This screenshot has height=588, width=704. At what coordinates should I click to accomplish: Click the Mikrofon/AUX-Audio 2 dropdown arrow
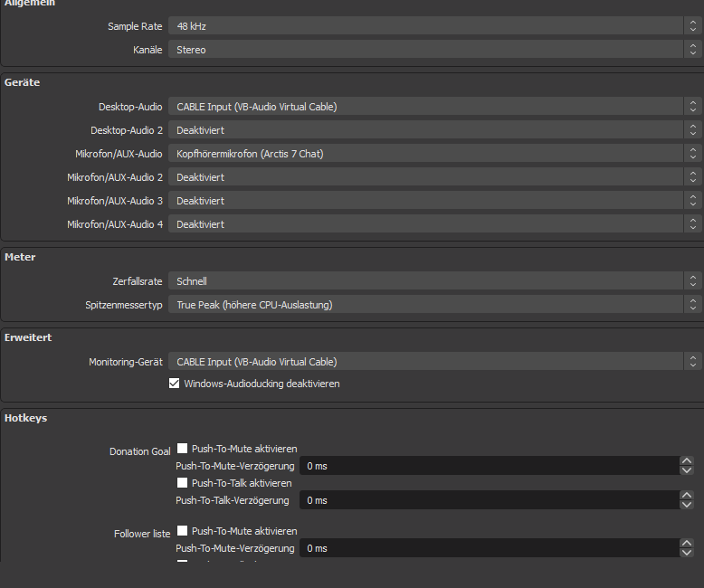pos(692,177)
